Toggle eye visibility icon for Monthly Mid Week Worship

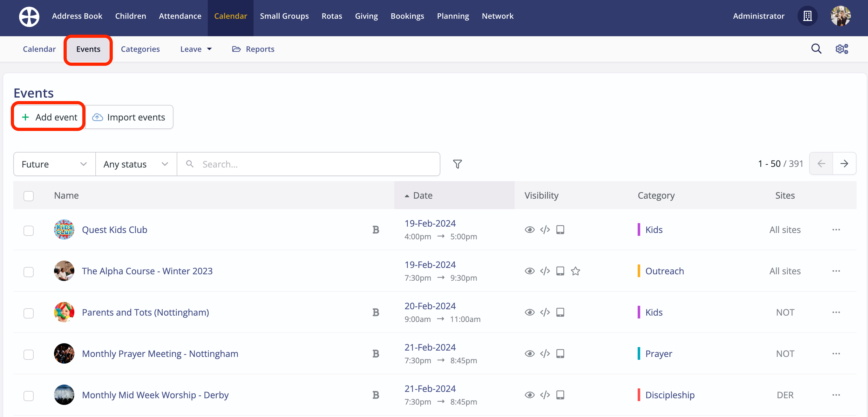[529, 395]
